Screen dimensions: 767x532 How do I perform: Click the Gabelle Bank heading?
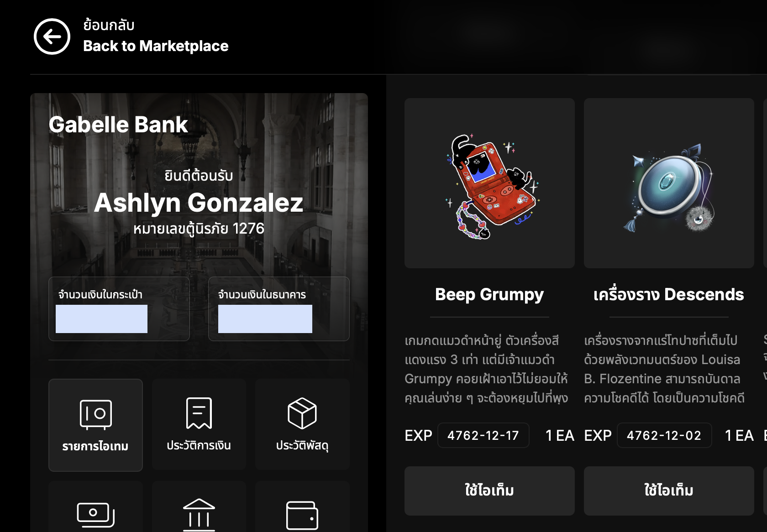tap(118, 125)
